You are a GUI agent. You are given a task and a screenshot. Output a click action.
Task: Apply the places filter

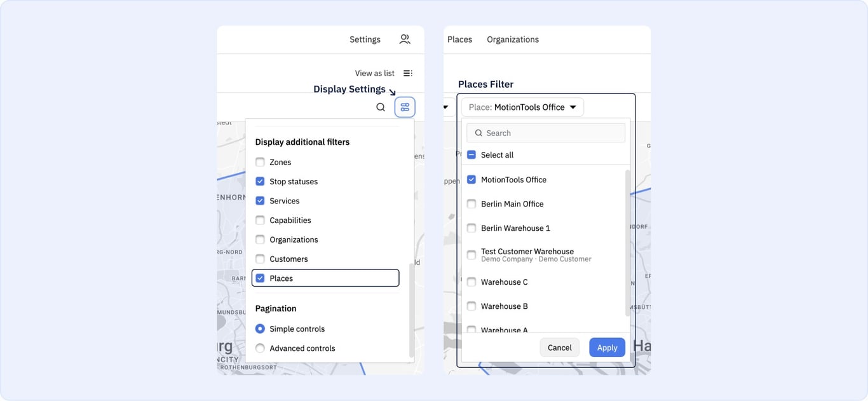click(607, 348)
